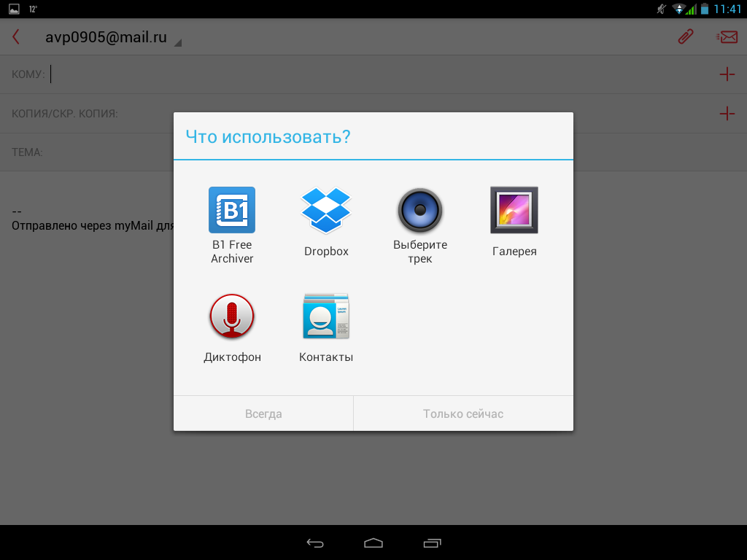
Task: Expand the avp0905@mail.ru account selector
Action: pyautogui.click(x=113, y=37)
